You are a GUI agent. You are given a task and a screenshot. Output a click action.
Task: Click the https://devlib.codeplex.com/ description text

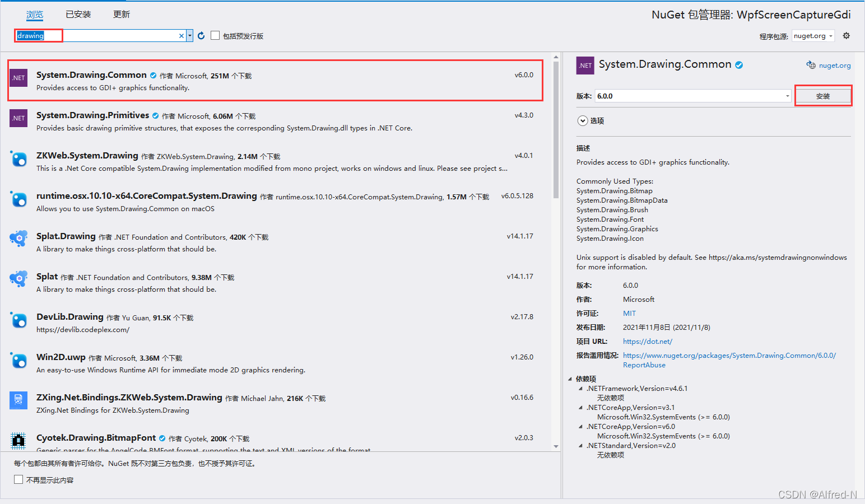[x=83, y=330]
